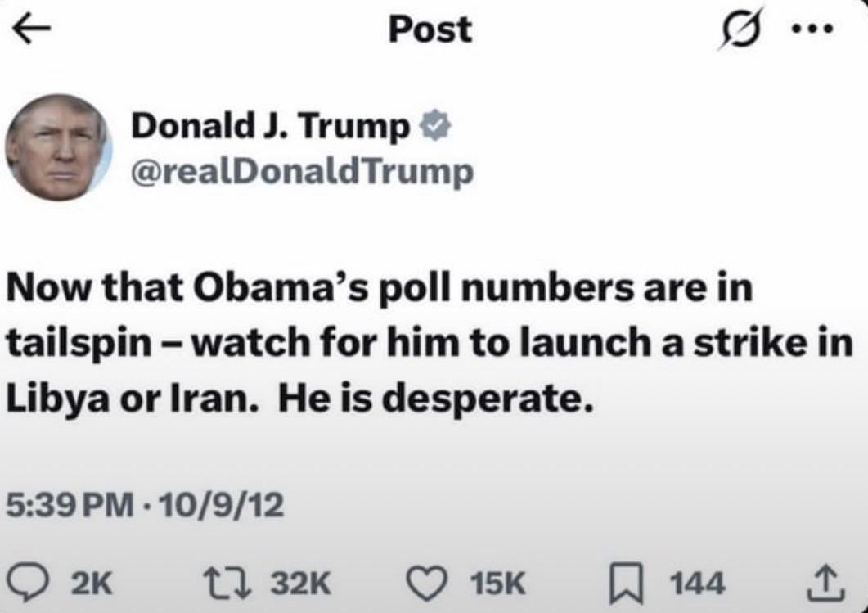Click the "Post" header title
Viewport: 868px width, 613px height.
click(430, 30)
